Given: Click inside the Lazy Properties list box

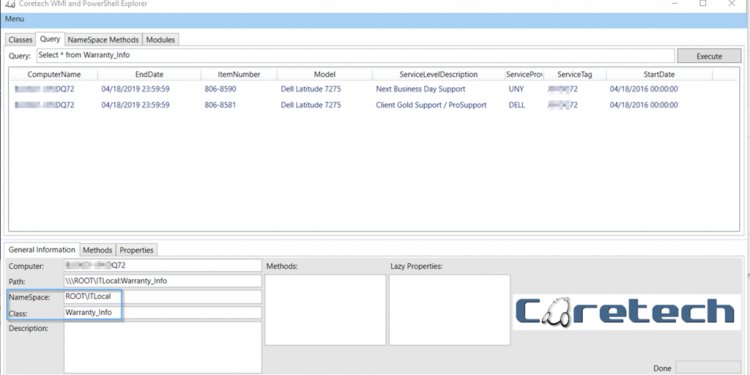Looking at the screenshot, I should pyautogui.click(x=449, y=310).
